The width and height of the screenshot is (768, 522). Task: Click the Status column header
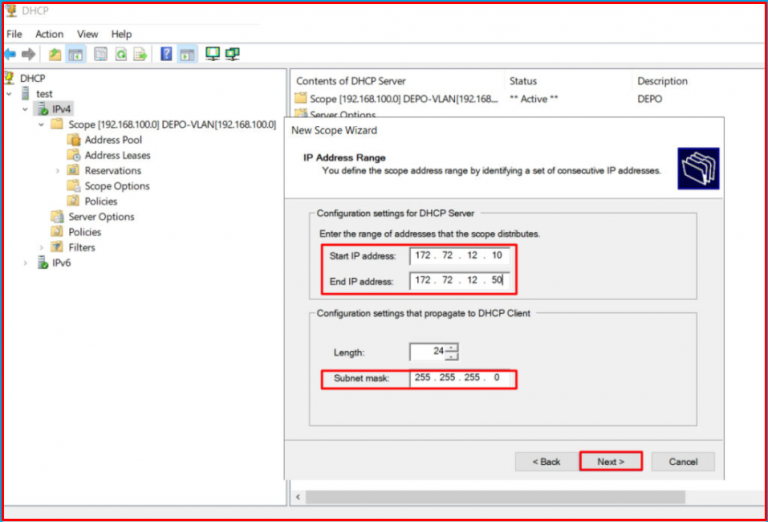pos(523,81)
